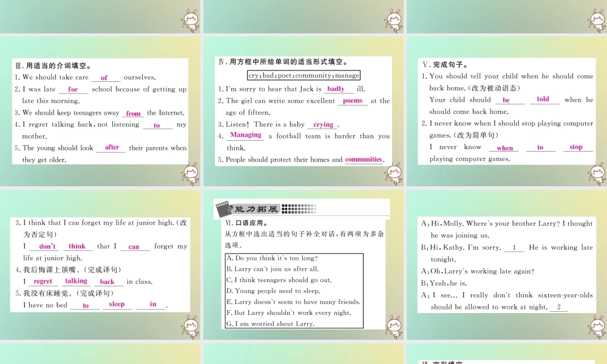Click the line 'B: Yeah, he is.'
Screen dimensions: 607x364
click(x=444, y=283)
